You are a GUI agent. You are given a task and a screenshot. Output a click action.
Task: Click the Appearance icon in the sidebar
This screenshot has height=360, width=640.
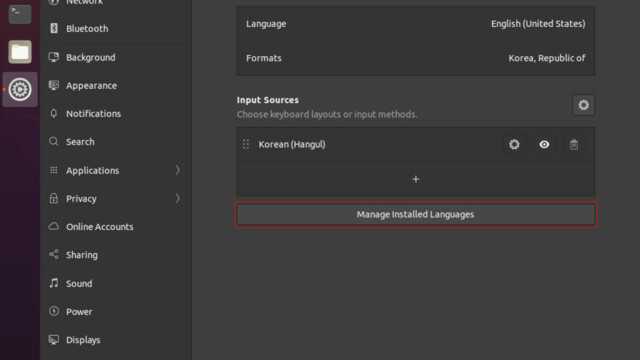point(54,85)
